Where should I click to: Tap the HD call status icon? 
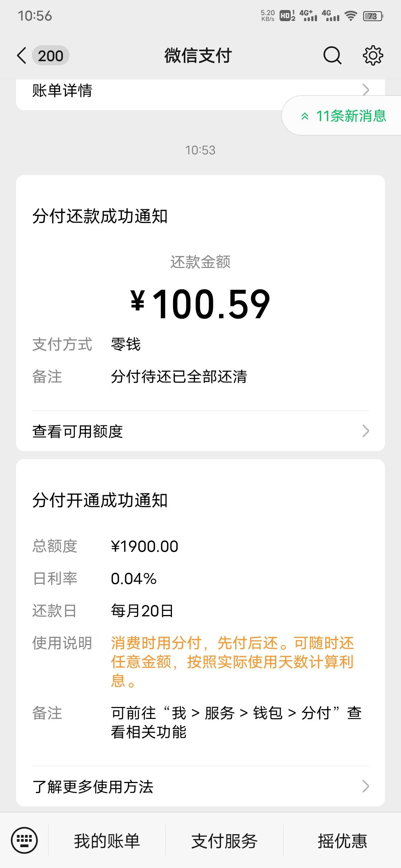tap(287, 16)
